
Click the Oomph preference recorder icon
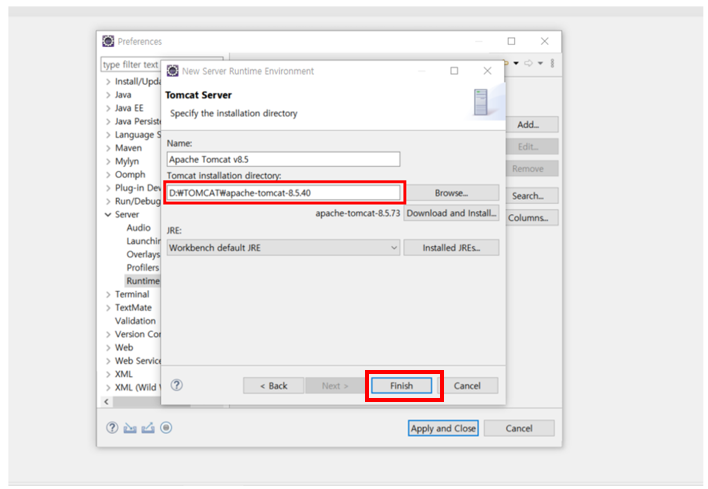click(x=166, y=428)
